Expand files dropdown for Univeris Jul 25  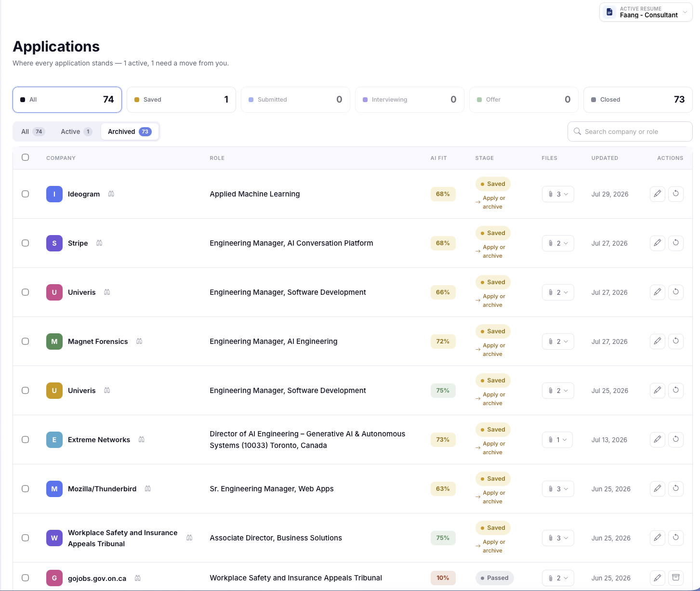(558, 391)
